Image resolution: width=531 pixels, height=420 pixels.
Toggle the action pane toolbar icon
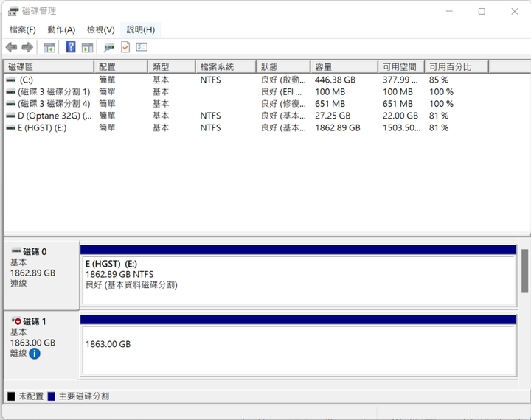click(87, 48)
